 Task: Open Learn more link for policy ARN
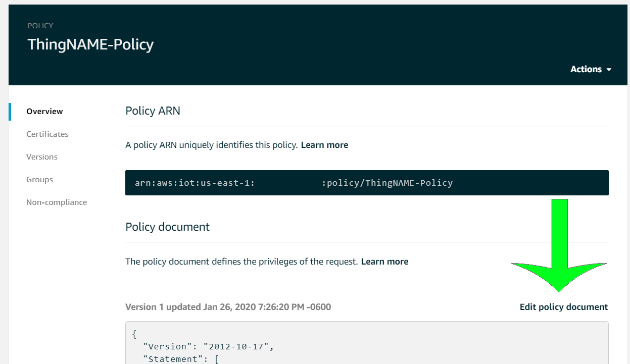[x=324, y=145]
